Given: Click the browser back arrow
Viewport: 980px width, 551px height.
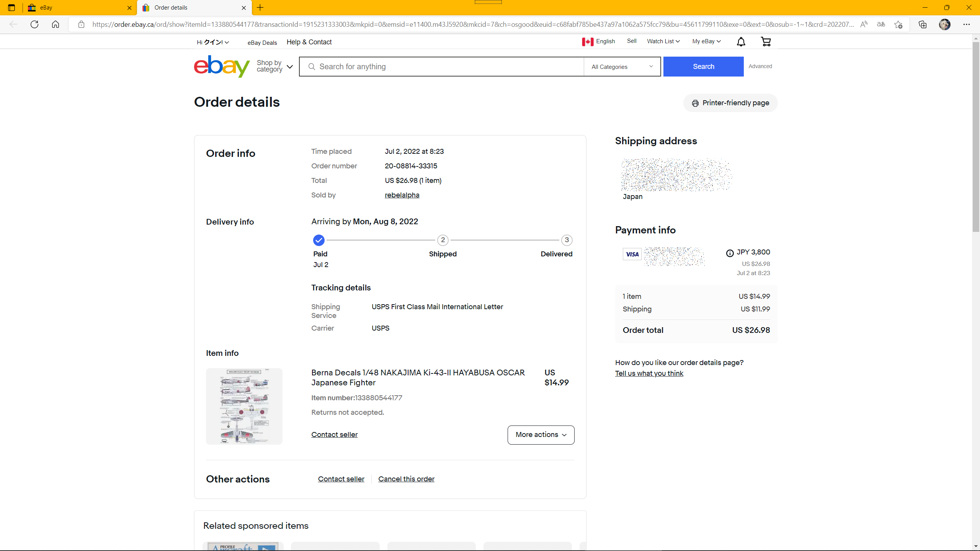Looking at the screenshot, I should click(13, 24).
